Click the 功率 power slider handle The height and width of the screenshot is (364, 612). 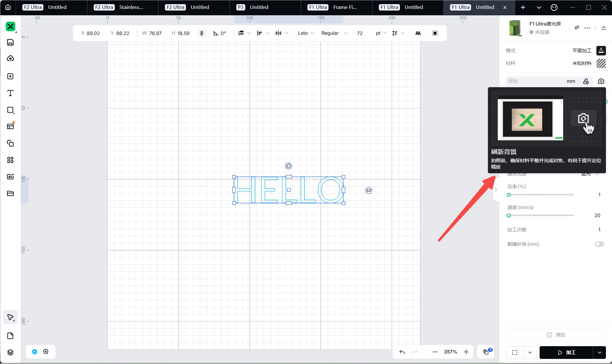[509, 195]
